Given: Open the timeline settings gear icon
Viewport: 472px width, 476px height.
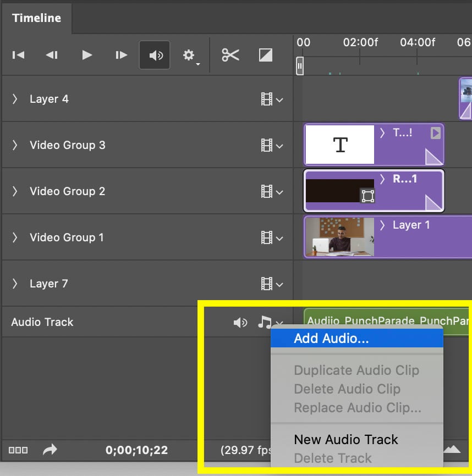Looking at the screenshot, I should tap(189, 54).
